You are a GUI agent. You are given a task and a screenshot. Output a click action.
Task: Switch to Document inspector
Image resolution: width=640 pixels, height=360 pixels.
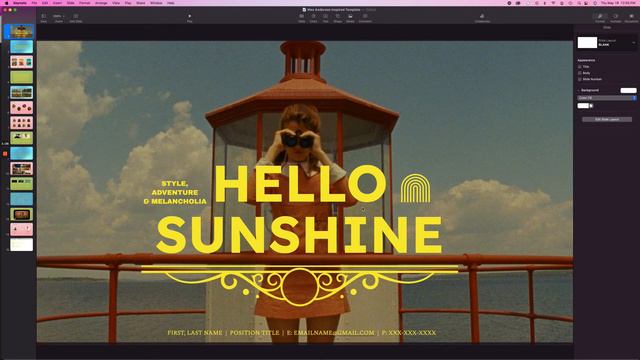point(631,18)
